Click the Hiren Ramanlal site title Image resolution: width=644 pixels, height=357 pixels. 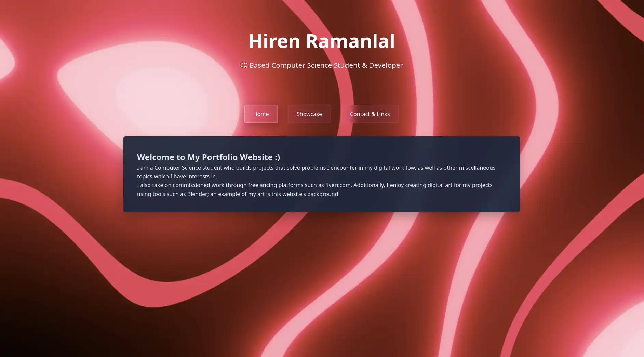322,41
